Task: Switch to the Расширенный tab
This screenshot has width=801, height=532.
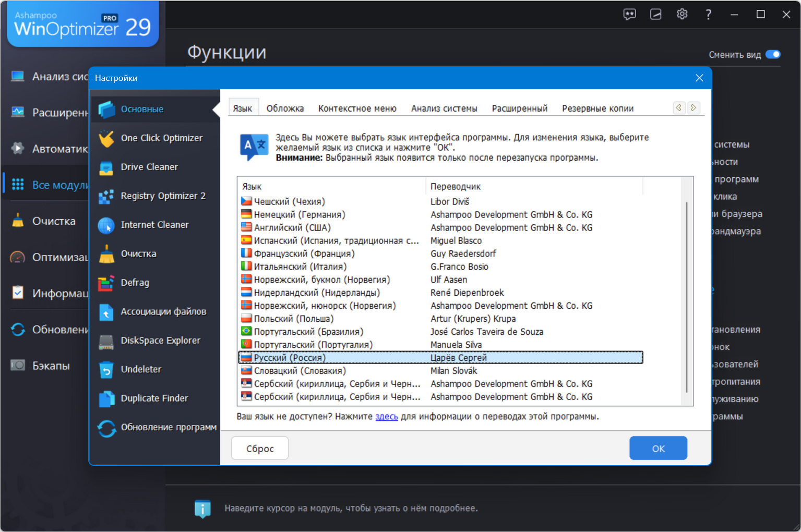Action: tap(520, 108)
